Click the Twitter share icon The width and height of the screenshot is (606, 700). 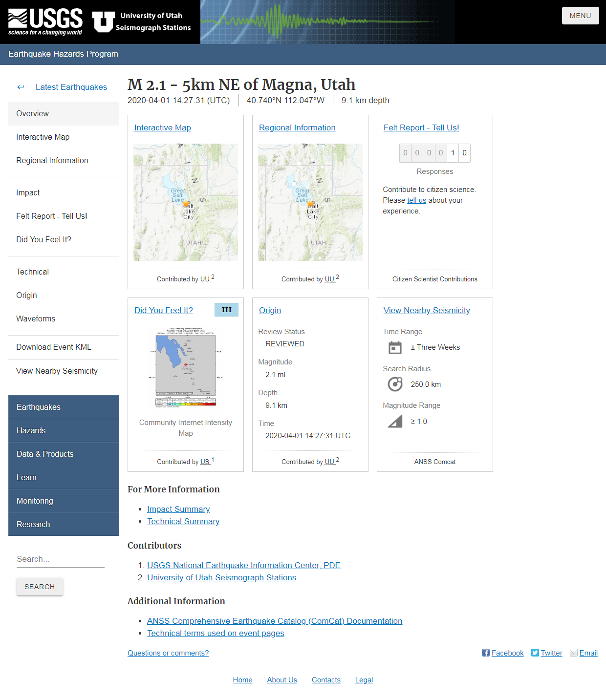(x=535, y=653)
